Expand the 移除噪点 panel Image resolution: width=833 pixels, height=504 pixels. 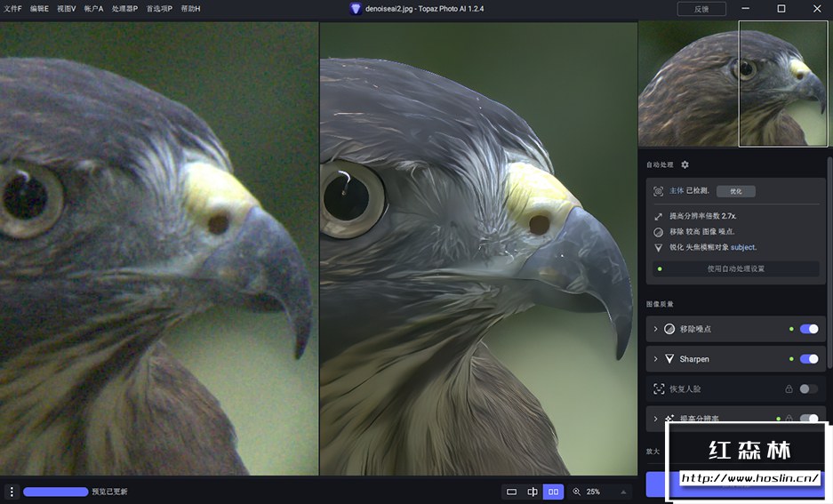(x=655, y=329)
